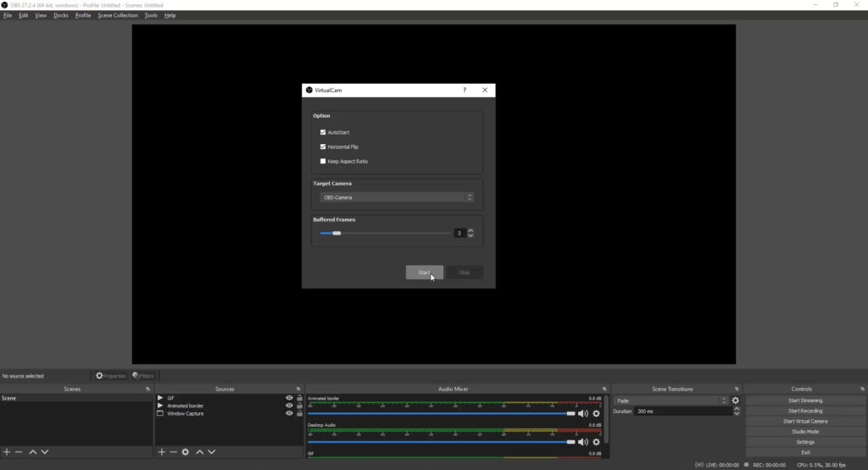The width and height of the screenshot is (868, 470).
Task: Disable the Horizontal Flip option
Action: point(323,147)
